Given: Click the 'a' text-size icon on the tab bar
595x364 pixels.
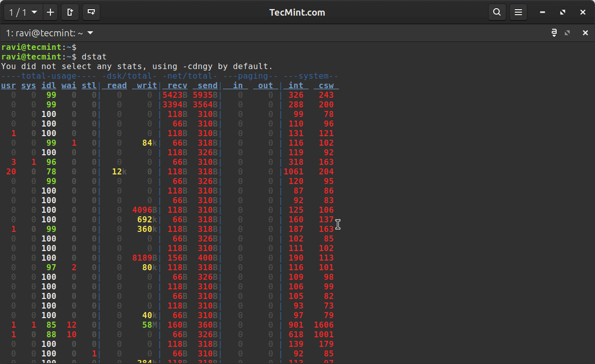Looking at the screenshot, I should click(553, 32).
